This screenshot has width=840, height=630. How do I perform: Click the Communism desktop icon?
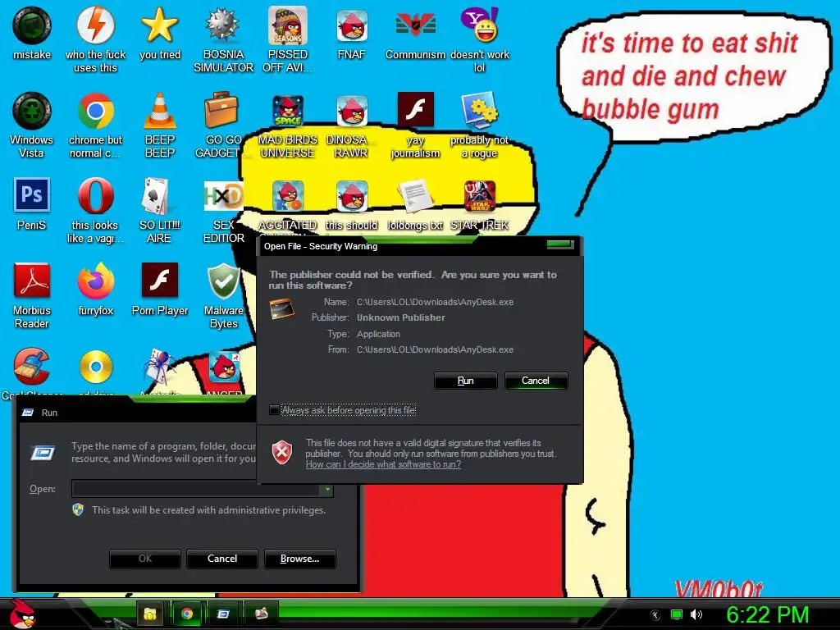click(x=415, y=25)
